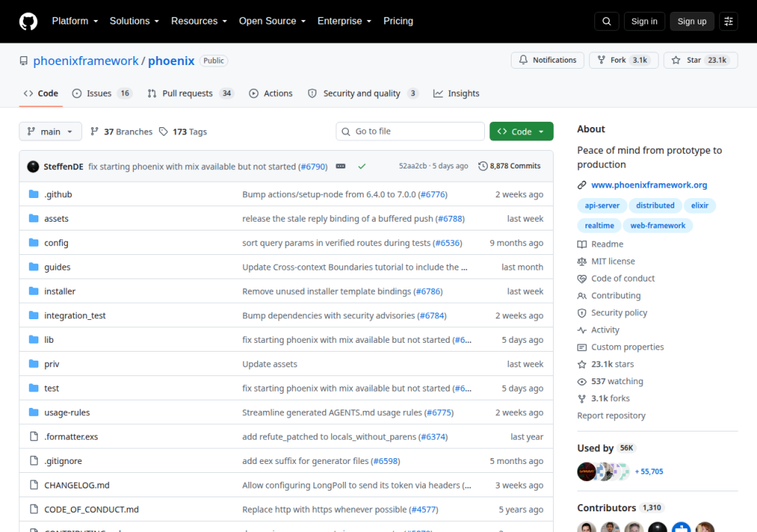This screenshot has height=532, width=757.
Task: Click SteffenDE avatar image
Action: (x=33, y=166)
